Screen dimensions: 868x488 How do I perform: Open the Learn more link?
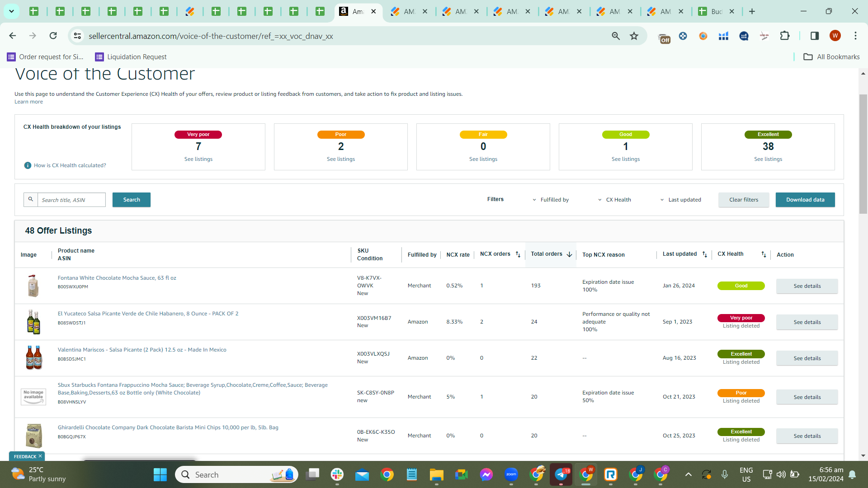pos(28,102)
